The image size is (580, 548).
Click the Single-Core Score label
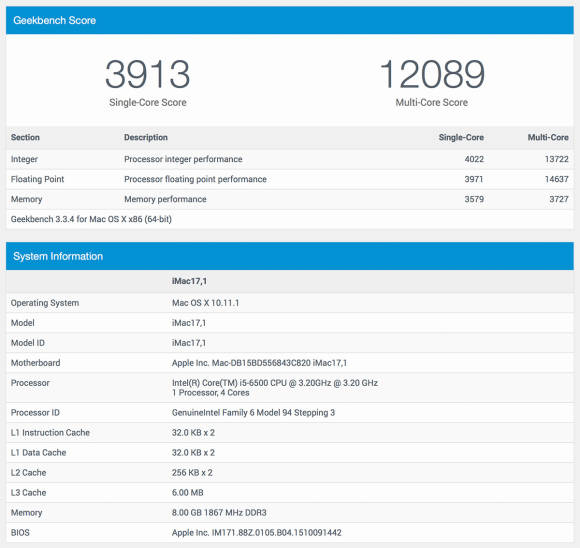coord(148,102)
